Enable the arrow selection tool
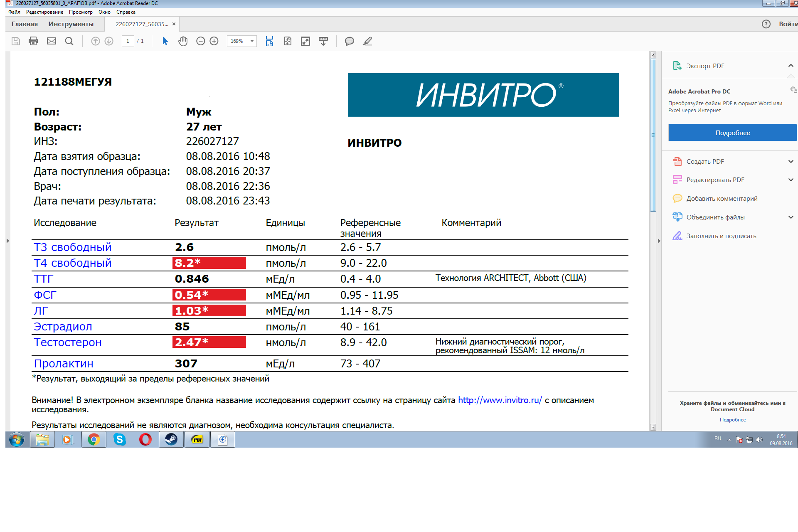This screenshot has width=798, height=532. pyautogui.click(x=165, y=41)
